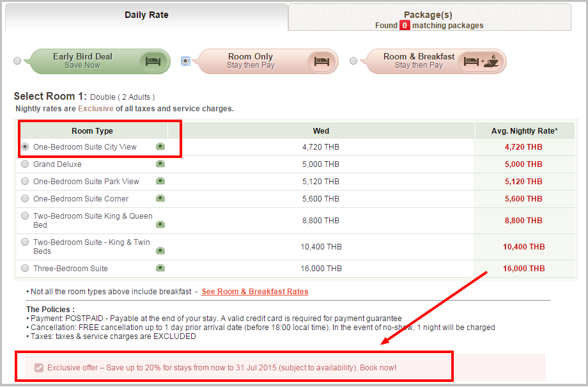Click Early Bird Deal Save Now button

[x=98, y=61]
